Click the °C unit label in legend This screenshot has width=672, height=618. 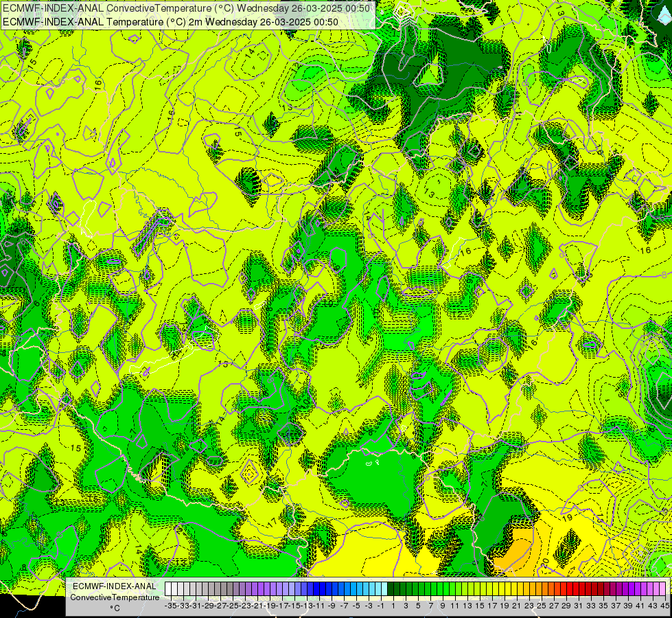pyautogui.click(x=115, y=608)
